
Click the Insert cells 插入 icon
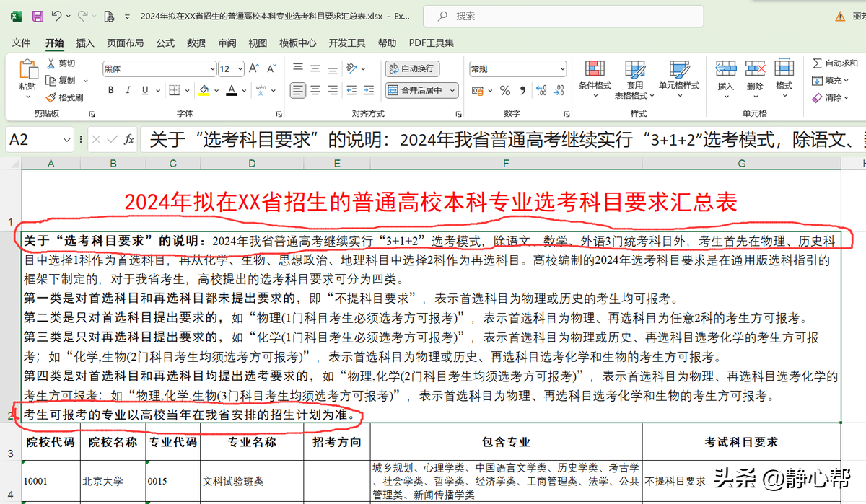tap(725, 68)
